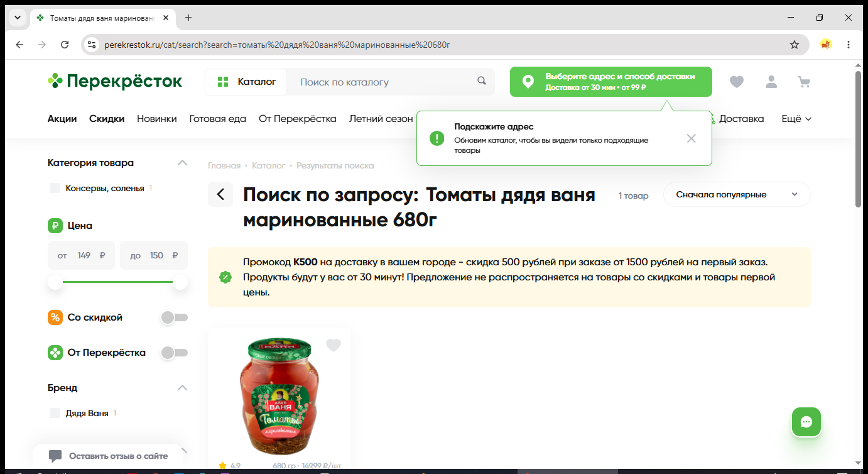Open the shopping cart icon
This screenshot has height=474, width=868.
[x=804, y=82]
